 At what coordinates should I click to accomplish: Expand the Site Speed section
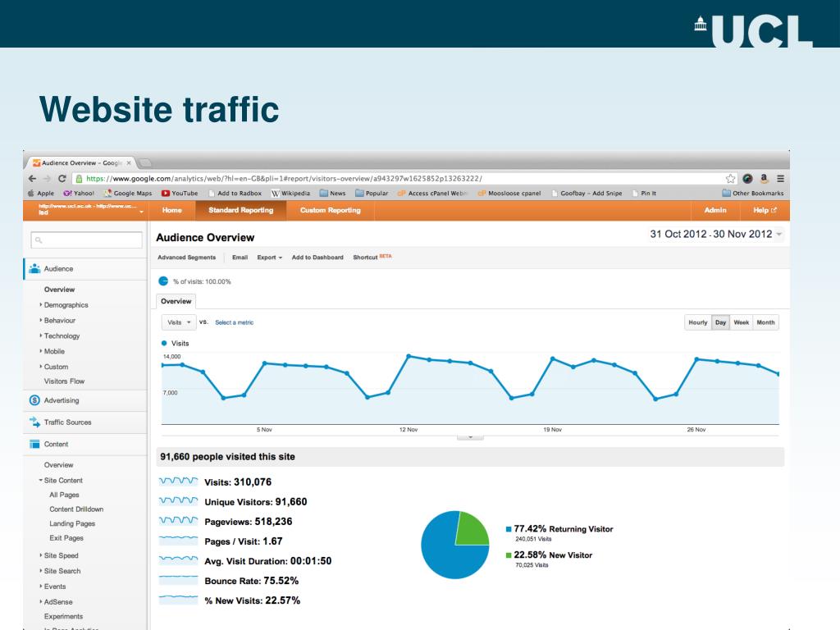coord(61,555)
